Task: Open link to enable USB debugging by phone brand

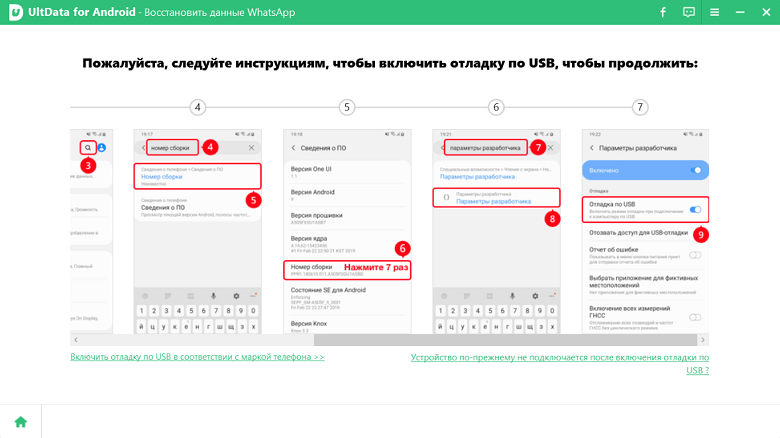Action: (x=197, y=357)
